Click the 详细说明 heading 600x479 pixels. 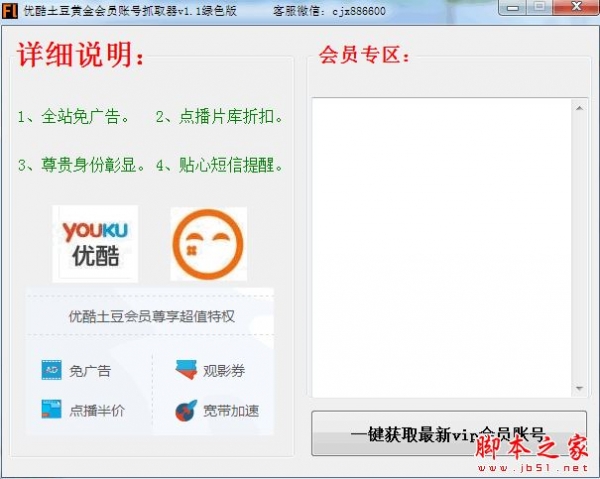pos(81,55)
